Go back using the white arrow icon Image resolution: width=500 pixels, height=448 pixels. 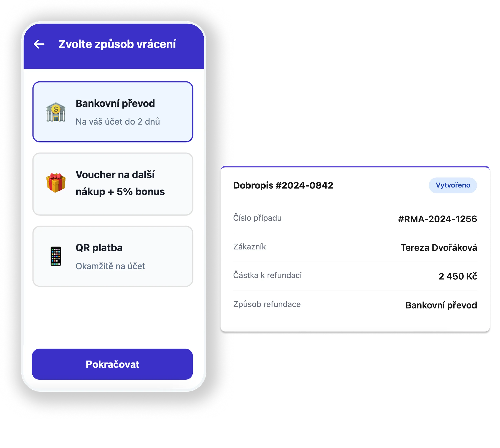39,44
